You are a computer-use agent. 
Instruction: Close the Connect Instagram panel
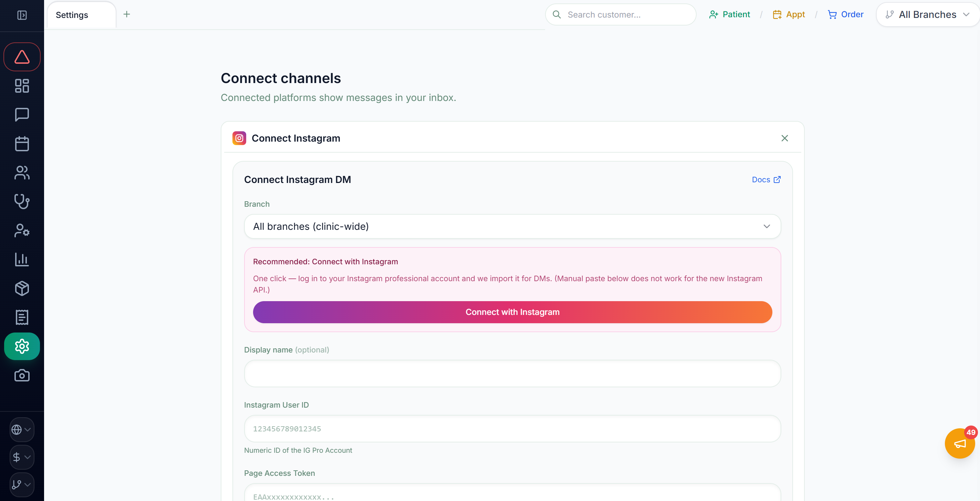tap(785, 138)
